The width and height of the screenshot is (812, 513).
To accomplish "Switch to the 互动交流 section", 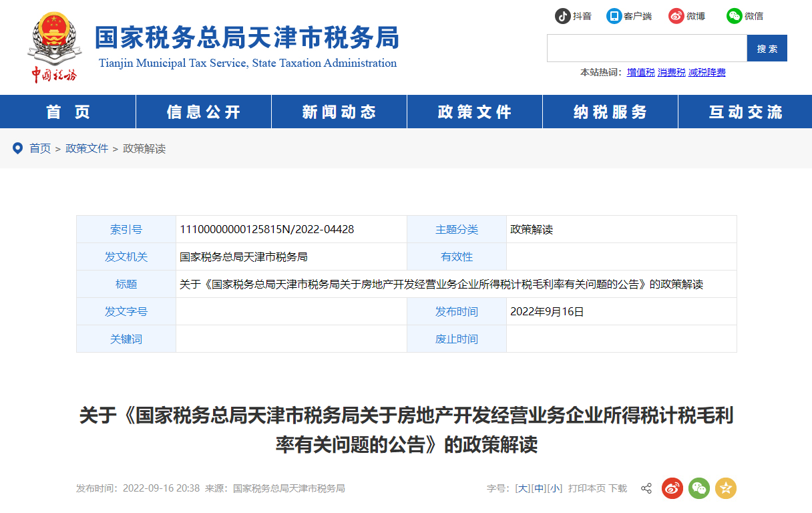I will coord(745,112).
